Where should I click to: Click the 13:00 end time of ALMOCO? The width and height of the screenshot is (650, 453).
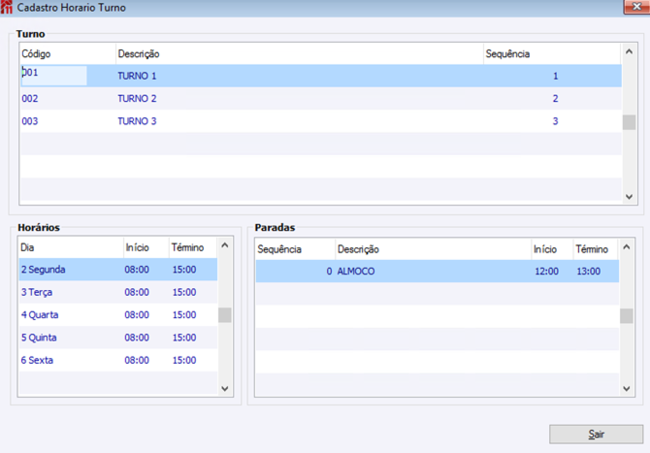[589, 271]
